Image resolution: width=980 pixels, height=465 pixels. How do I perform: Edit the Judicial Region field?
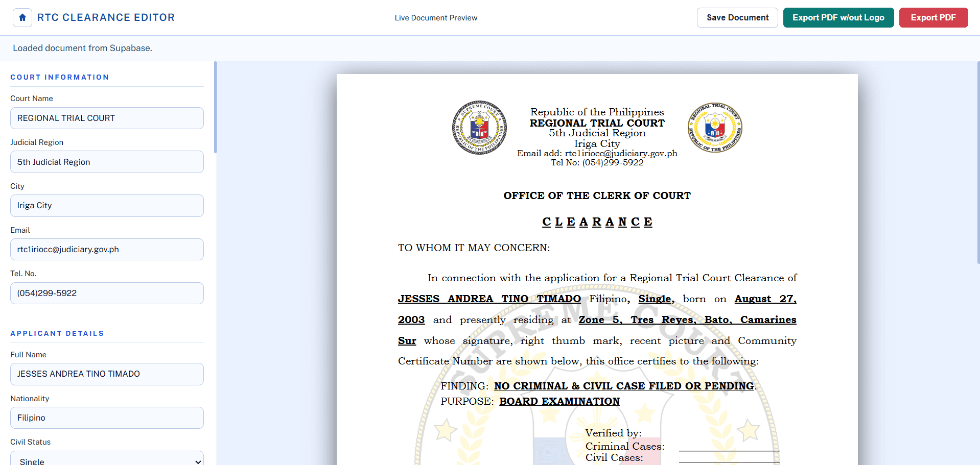click(x=107, y=162)
